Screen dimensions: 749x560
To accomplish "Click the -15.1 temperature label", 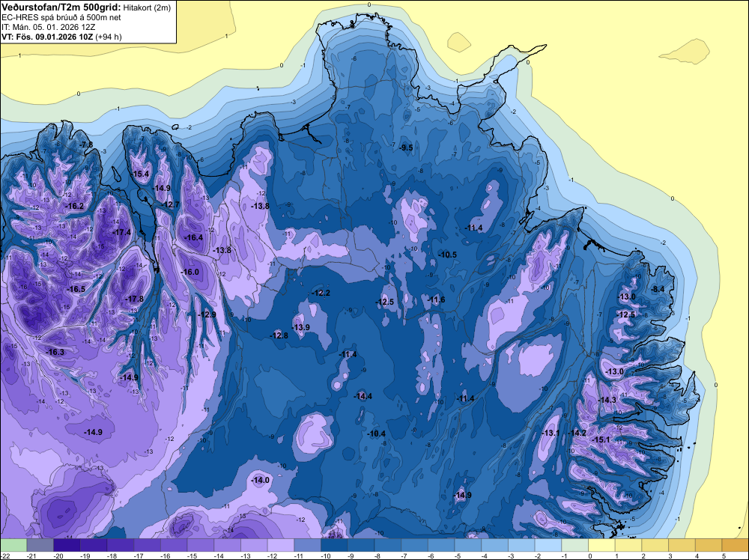I will click(601, 439).
